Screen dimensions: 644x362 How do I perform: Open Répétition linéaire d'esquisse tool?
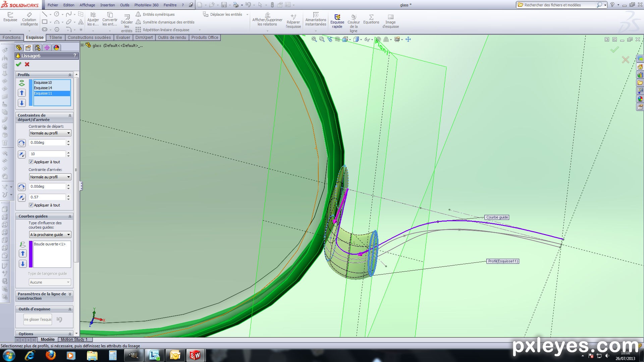[162, 30]
